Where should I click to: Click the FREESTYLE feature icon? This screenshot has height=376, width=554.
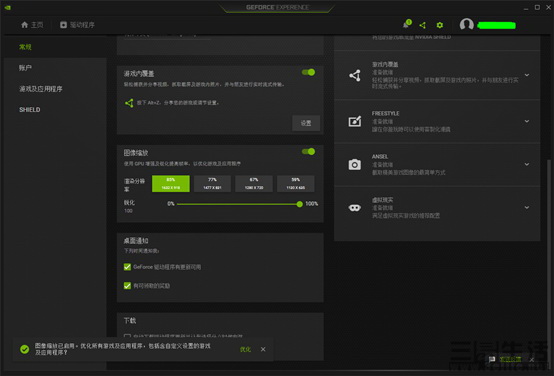click(x=355, y=121)
